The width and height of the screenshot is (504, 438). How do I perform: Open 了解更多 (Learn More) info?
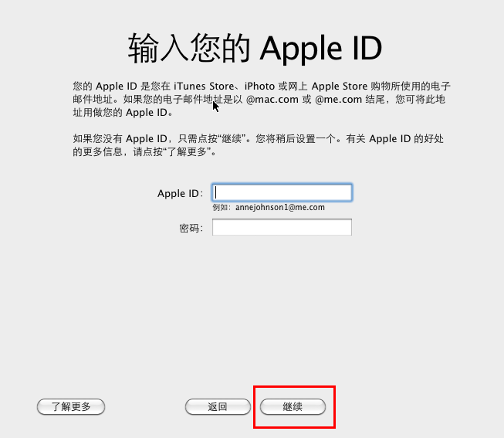coord(71,407)
